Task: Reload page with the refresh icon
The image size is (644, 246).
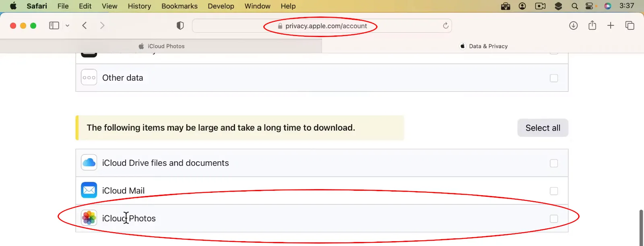Action: coord(446,26)
